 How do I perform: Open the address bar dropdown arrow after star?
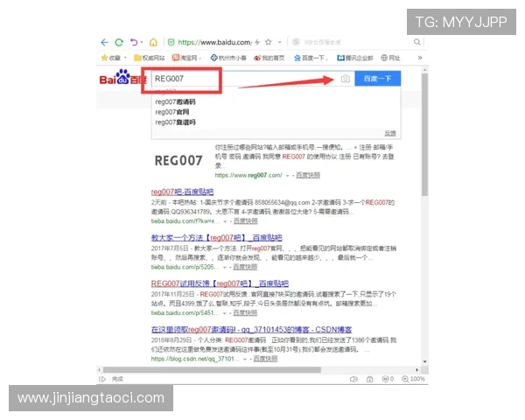(280, 43)
